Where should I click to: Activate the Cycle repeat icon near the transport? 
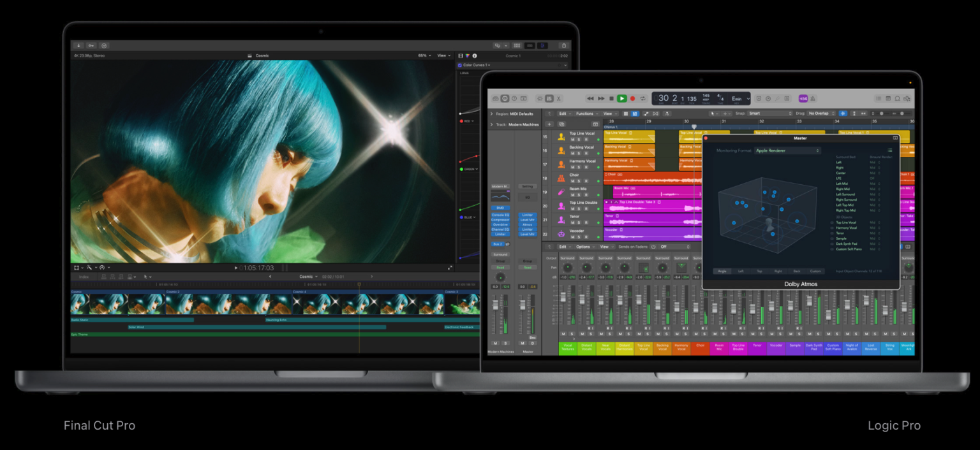click(643, 98)
